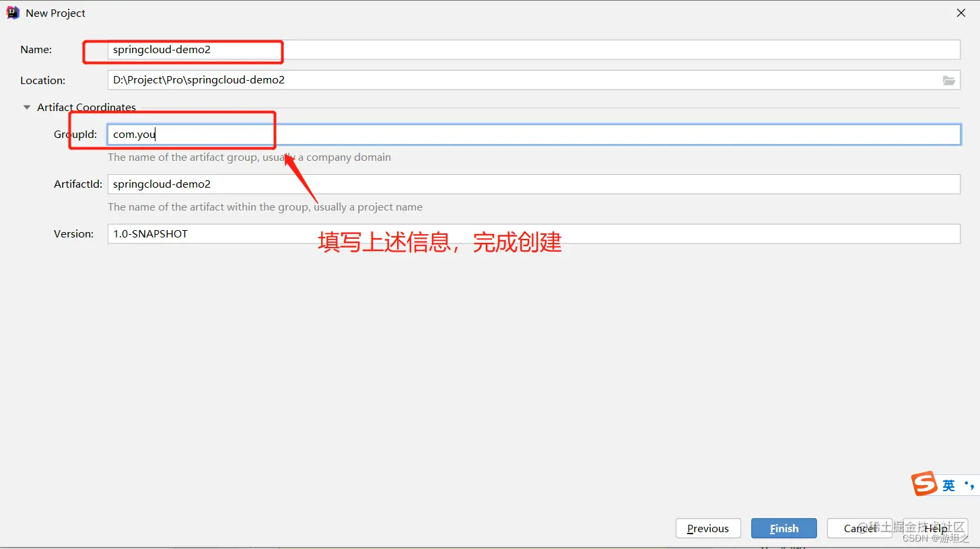Click the Version input field

coord(534,234)
